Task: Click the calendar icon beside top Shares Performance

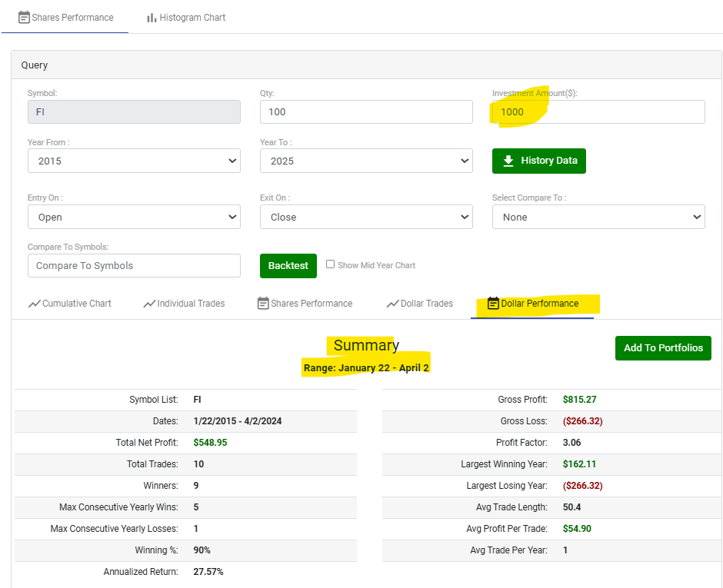Action: click(24, 18)
